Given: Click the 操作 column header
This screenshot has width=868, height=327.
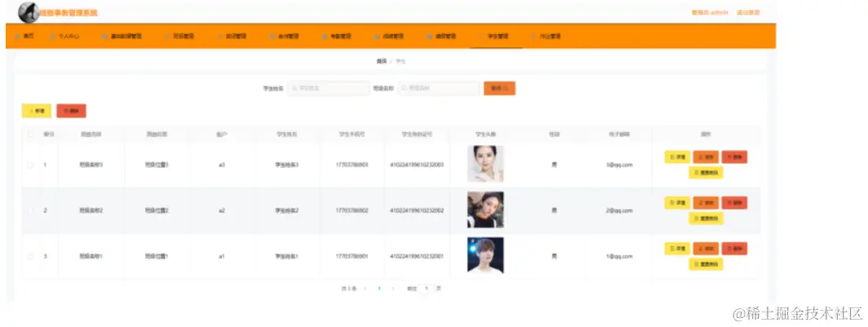Looking at the screenshot, I should 705,134.
